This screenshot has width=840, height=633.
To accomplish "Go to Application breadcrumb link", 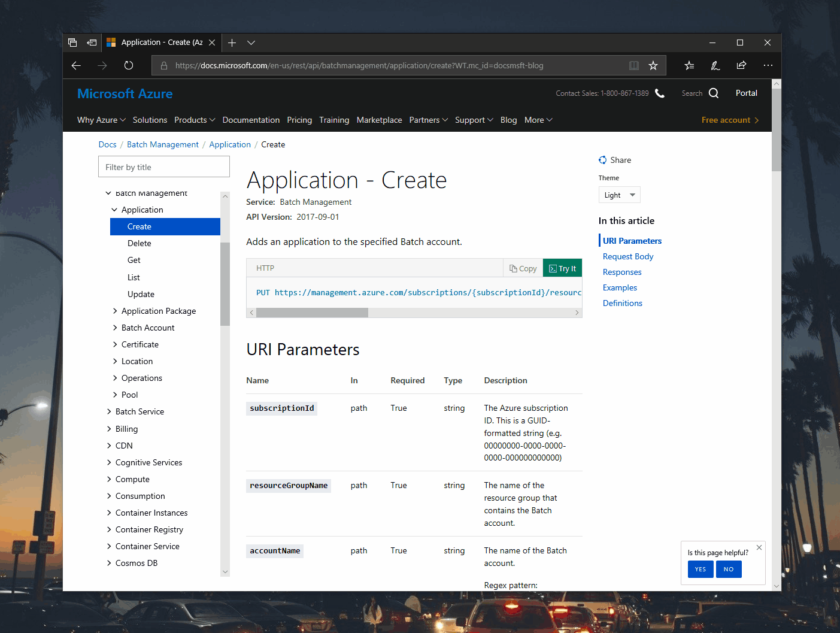I will [230, 145].
